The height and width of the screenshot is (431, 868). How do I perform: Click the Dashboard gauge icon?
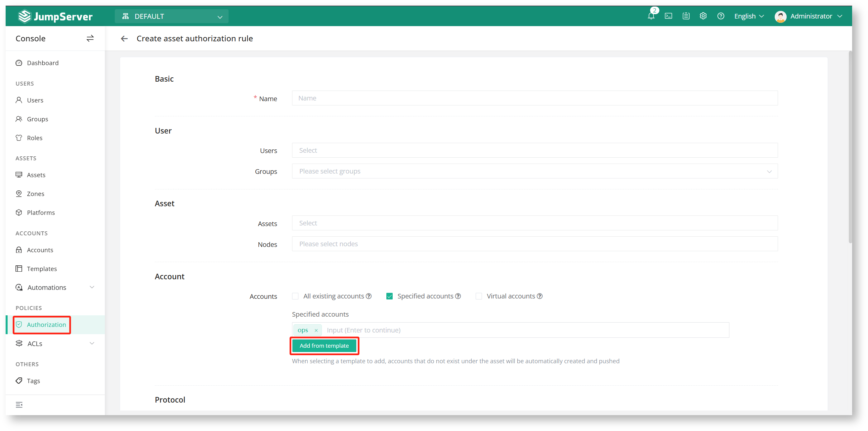pyautogui.click(x=19, y=63)
